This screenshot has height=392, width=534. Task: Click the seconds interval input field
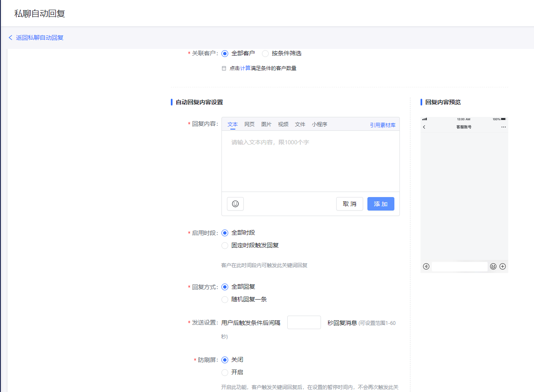pos(304,322)
